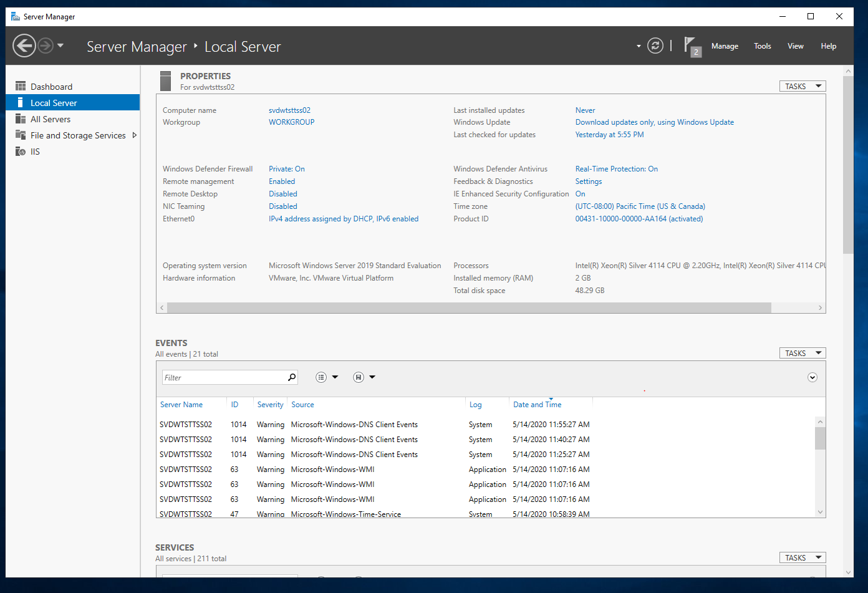Click computer name svdwtsttss02 link
This screenshot has width=868, height=593.
[289, 110]
